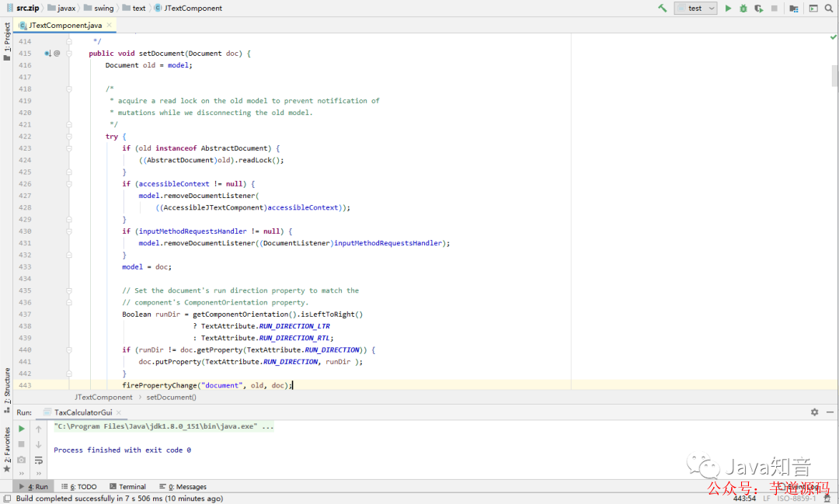Open Search Everywhere magnifier icon

pyautogui.click(x=829, y=8)
